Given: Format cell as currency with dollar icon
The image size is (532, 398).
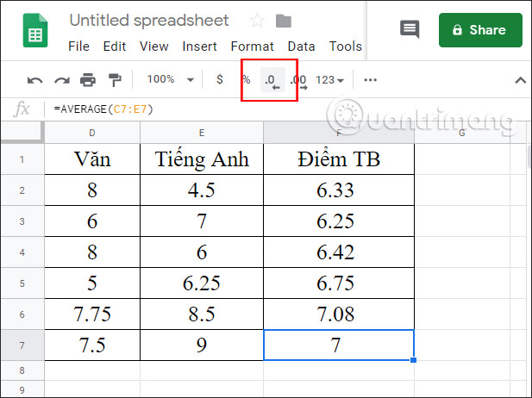Looking at the screenshot, I should (x=220, y=79).
